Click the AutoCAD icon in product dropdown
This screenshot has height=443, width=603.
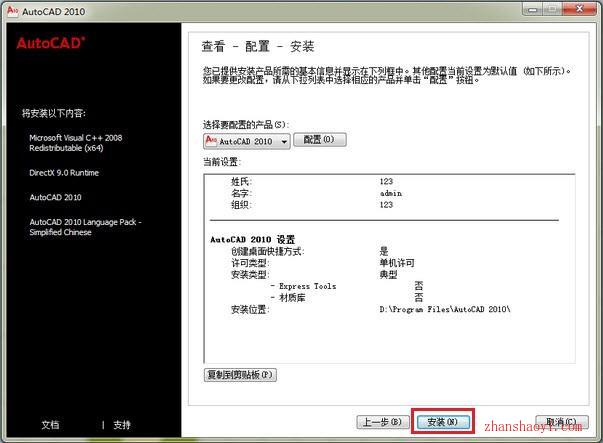tap(211, 140)
